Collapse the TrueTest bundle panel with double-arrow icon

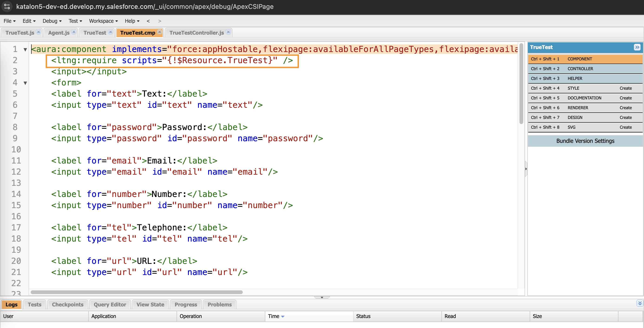click(x=637, y=47)
